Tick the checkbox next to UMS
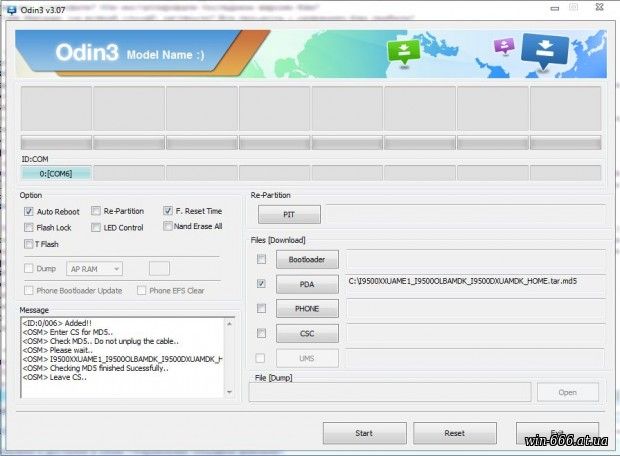This screenshot has height=456, width=620. click(x=260, y=358)
